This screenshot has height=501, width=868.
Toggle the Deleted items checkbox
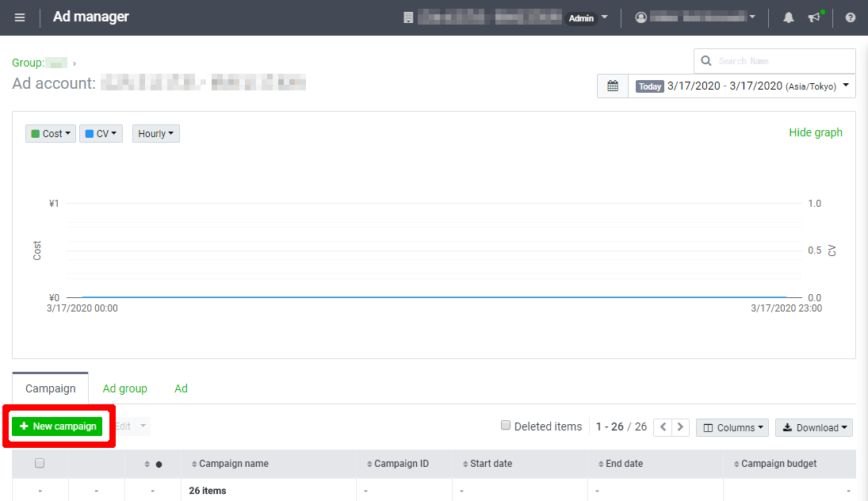click(x=506, y=425)
